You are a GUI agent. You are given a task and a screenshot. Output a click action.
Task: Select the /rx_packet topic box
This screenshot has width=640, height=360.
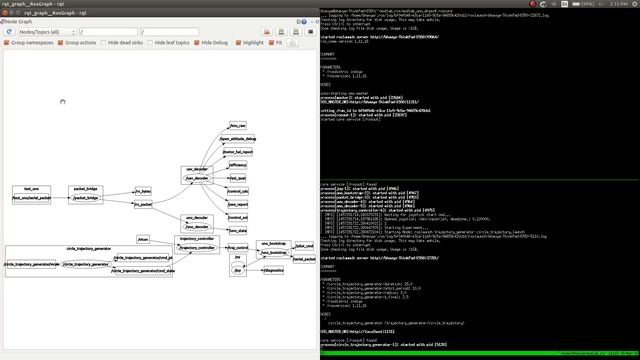143,204
